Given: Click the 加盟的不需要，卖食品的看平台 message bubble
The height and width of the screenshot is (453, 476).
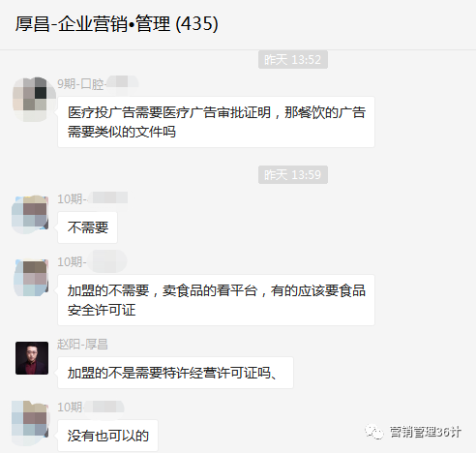Looking at the screenshot, I should click(216, 300).
